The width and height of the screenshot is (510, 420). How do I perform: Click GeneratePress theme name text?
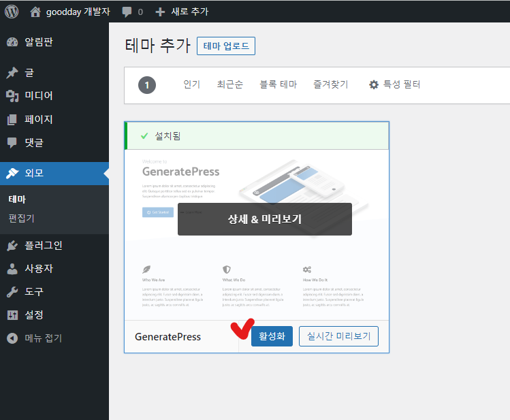[168, 337]
